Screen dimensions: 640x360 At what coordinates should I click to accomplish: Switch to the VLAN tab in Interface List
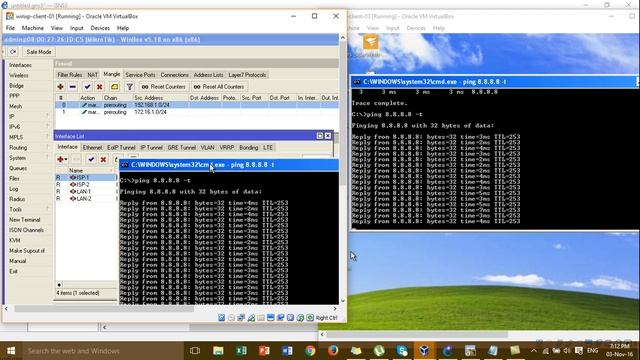click(207, 148)
